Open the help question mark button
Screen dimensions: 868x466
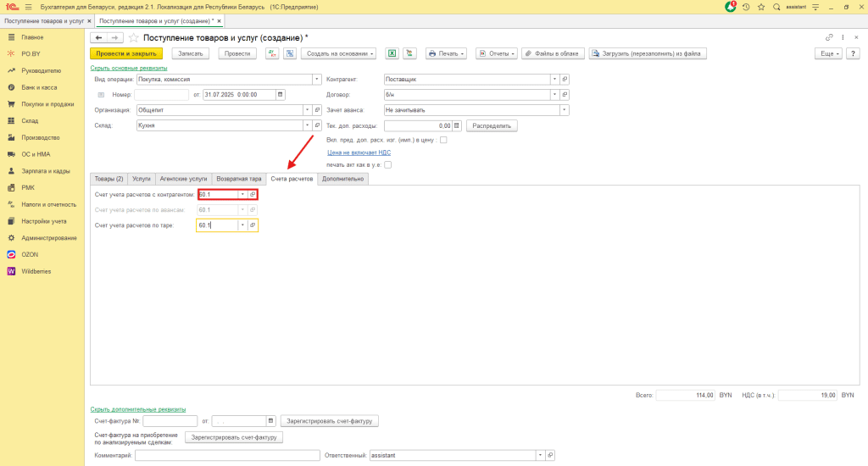pos(853,53)
